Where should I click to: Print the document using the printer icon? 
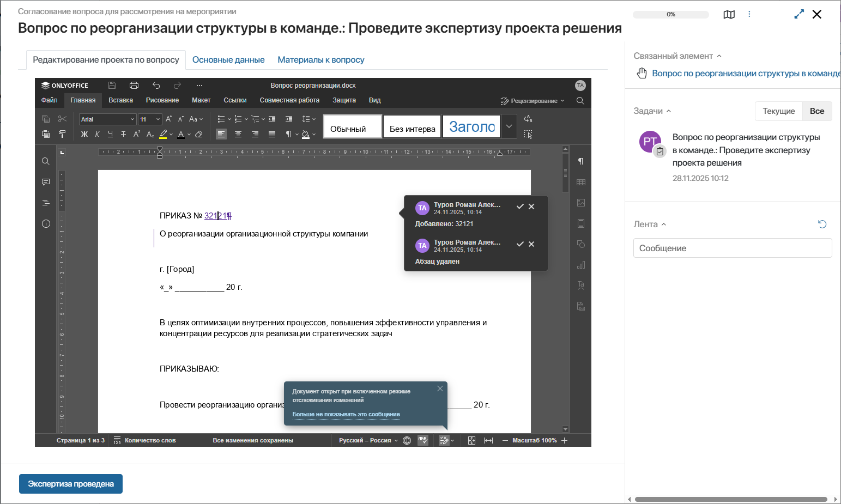[x=134, y=86]
